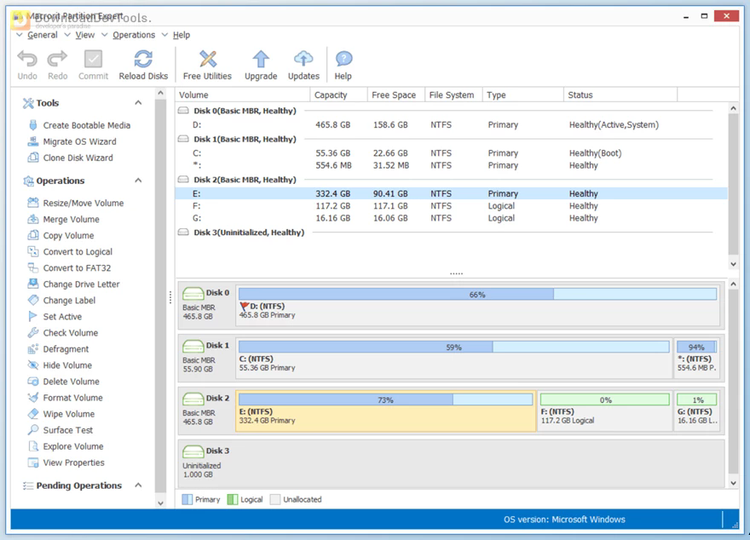Select the G: 16.16 GB partition block

coord(697,411)
